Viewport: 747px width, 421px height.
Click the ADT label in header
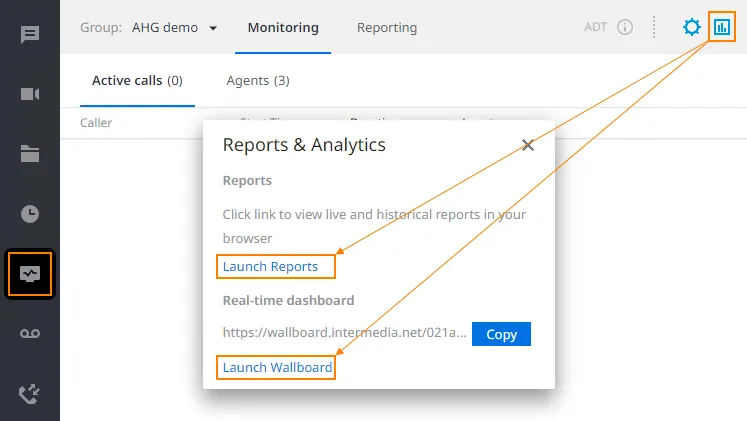click(x=596, y=27)
